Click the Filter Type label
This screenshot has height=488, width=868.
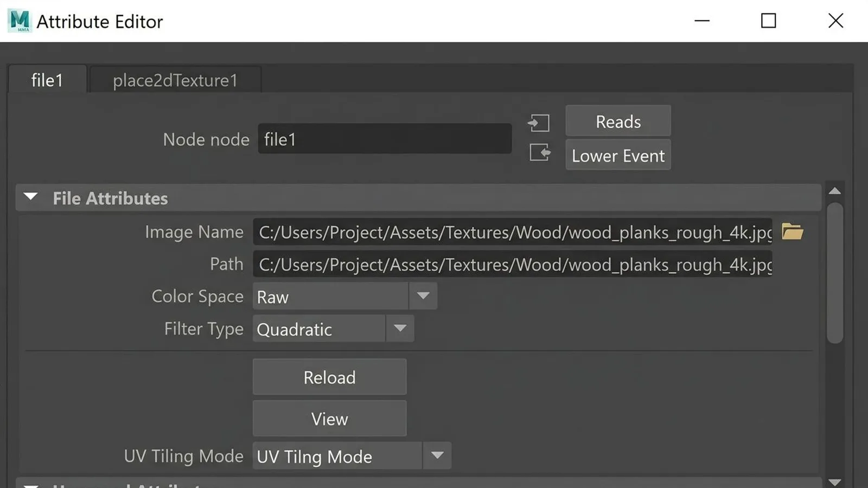pos(204,329)
